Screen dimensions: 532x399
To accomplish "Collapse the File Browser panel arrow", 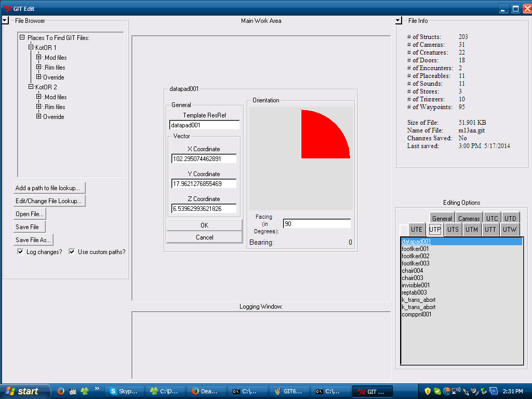I will coord(5,20).
